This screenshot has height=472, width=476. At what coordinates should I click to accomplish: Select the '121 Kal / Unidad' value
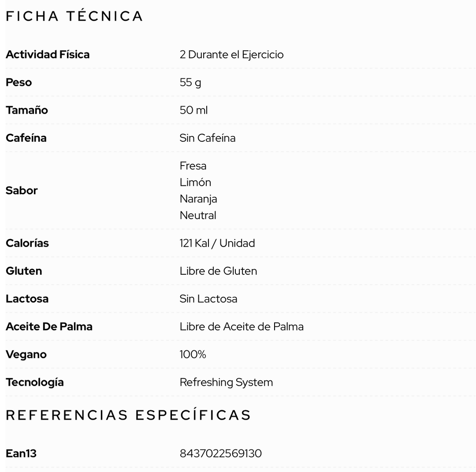coord(217,243)
